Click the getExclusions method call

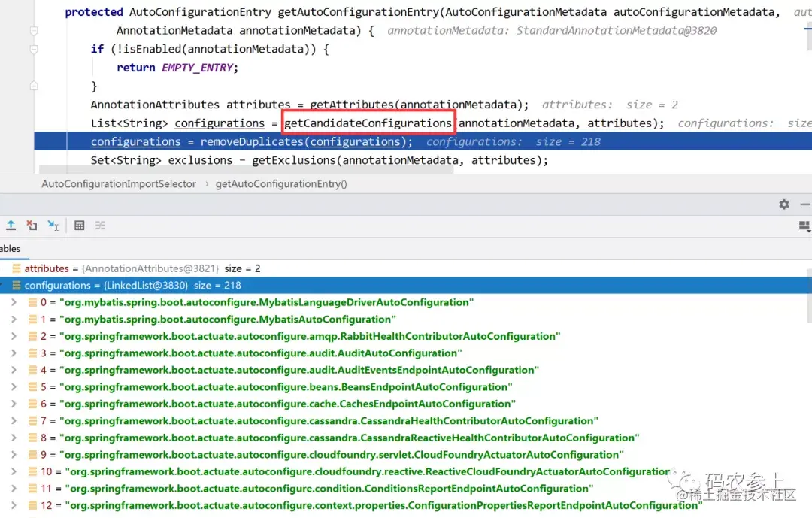coord(294,160)
